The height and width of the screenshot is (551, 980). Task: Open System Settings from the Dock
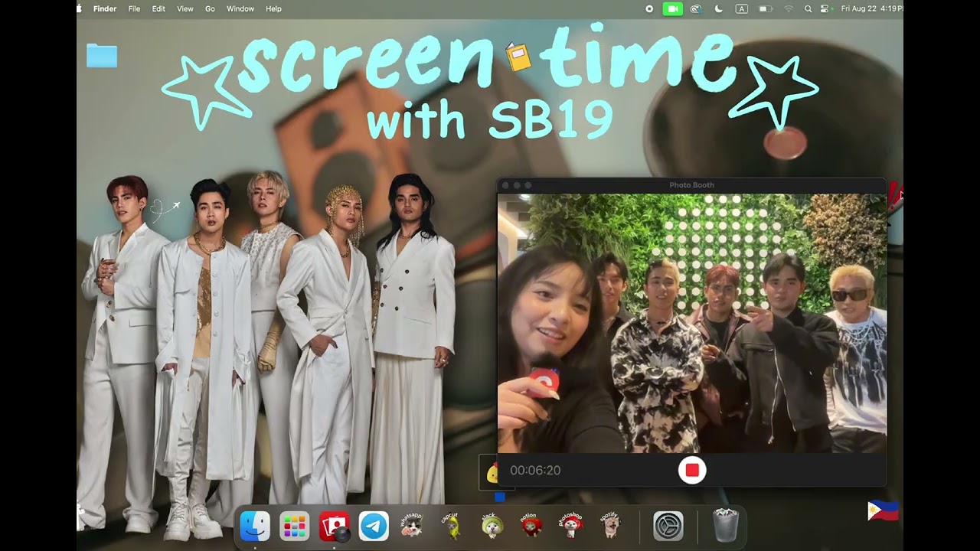click(668, 527)
